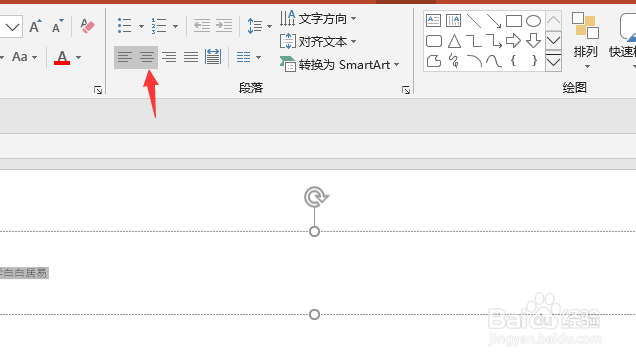The height and width of the screenshot is (361, 636).
Task: Increase font size with the large A button
Action: click(35, 26)
